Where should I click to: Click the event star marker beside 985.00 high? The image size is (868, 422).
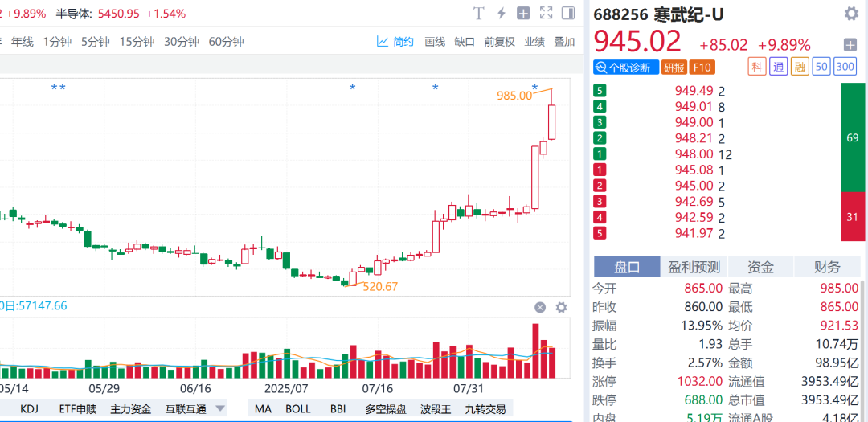coord(534,88)
